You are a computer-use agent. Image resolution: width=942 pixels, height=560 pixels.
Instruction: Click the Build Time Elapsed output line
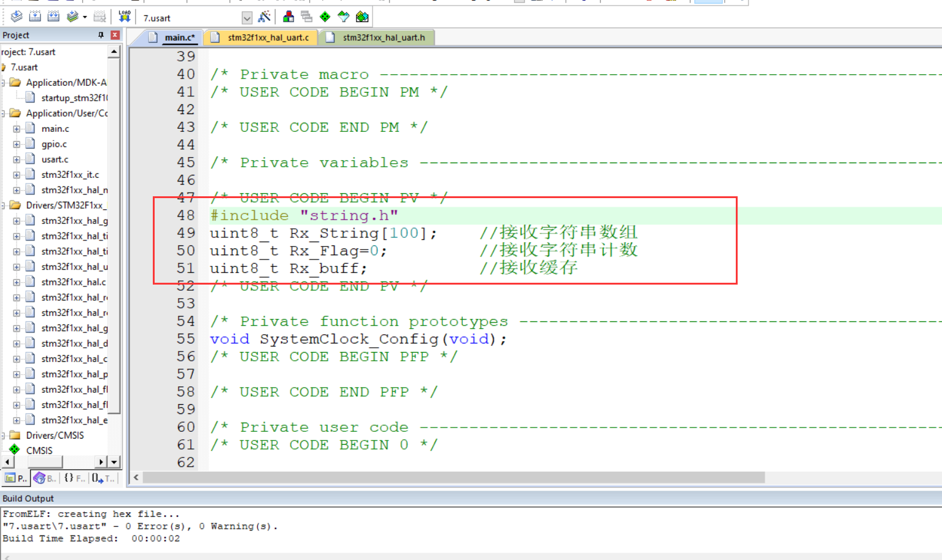pyautogui.click(x=91, y=539)
